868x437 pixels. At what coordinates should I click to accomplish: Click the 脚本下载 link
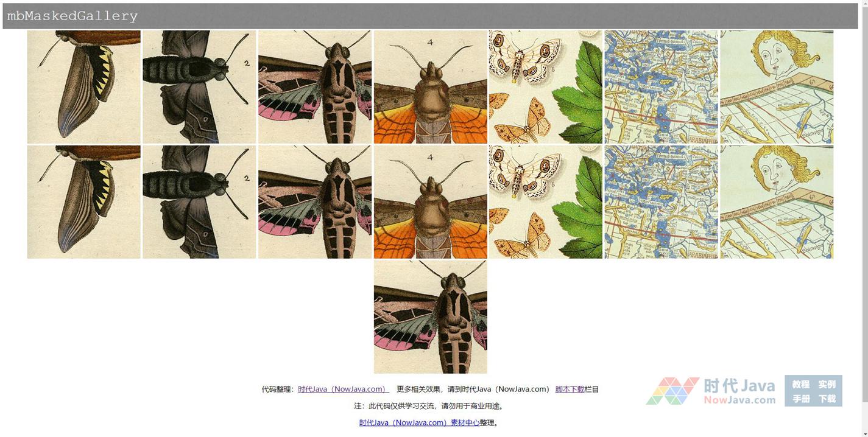[x=570, y=390]
